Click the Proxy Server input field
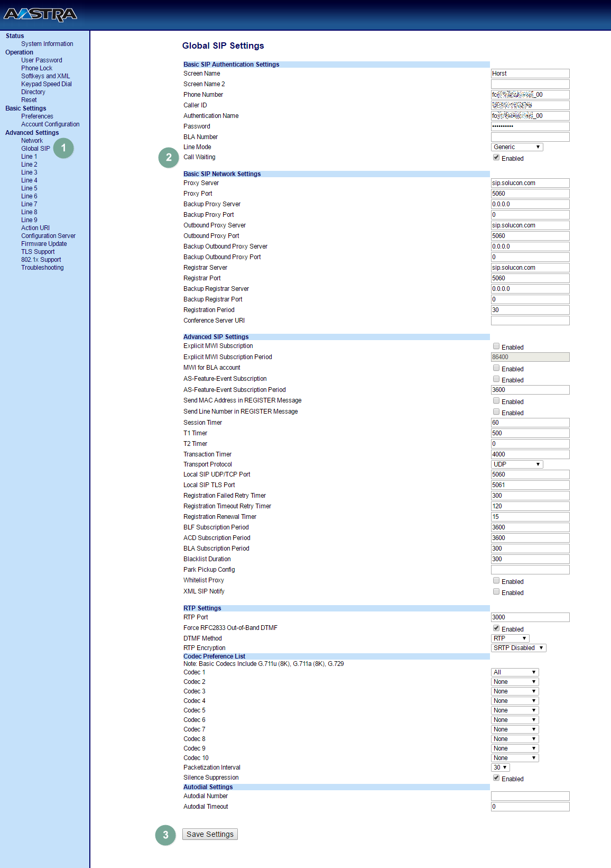This screenshot has width=611, height=868. click(x=530, y=183)
